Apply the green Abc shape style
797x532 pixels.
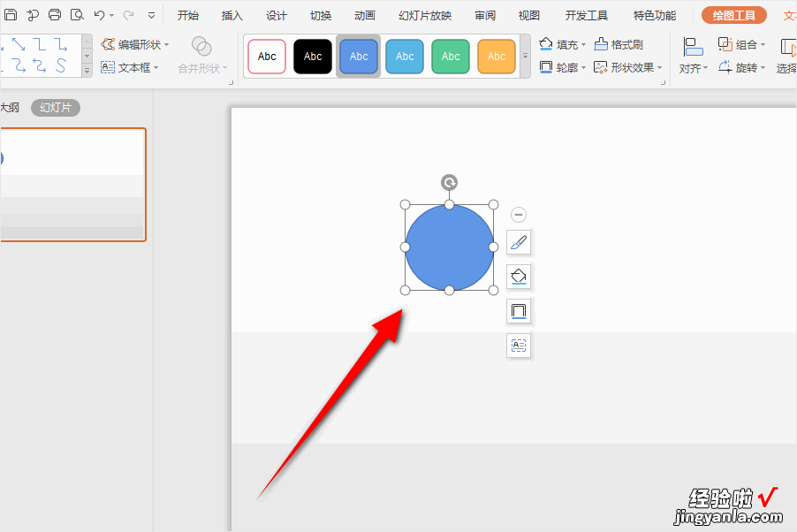(x=451, y=57)
